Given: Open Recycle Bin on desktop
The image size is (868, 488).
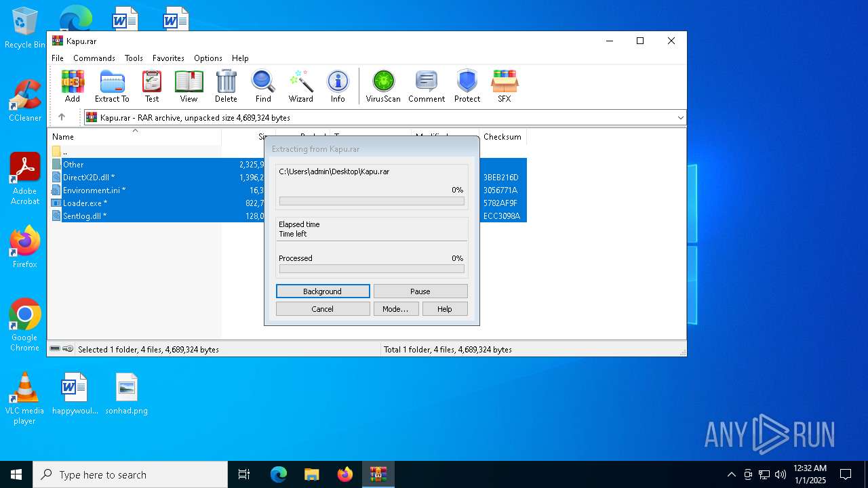Looking at the screenshot, I should [25, 28].
